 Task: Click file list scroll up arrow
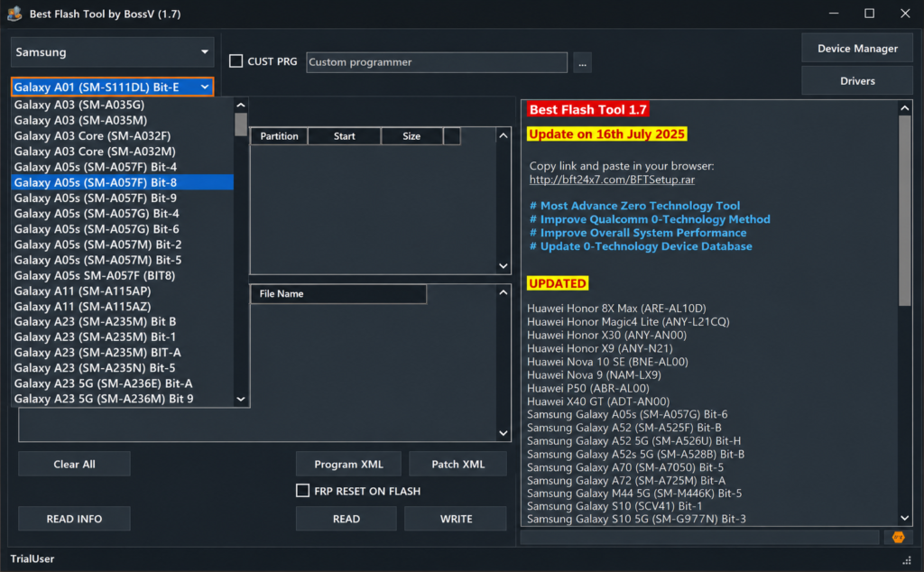coord(504,292)
